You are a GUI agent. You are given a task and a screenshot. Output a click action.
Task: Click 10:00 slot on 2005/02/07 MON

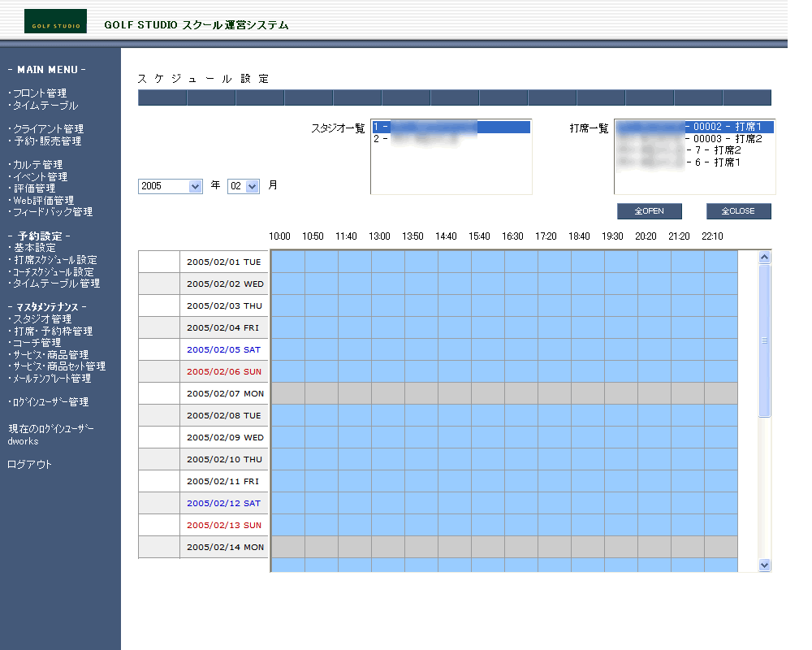[x=288, y=393]
